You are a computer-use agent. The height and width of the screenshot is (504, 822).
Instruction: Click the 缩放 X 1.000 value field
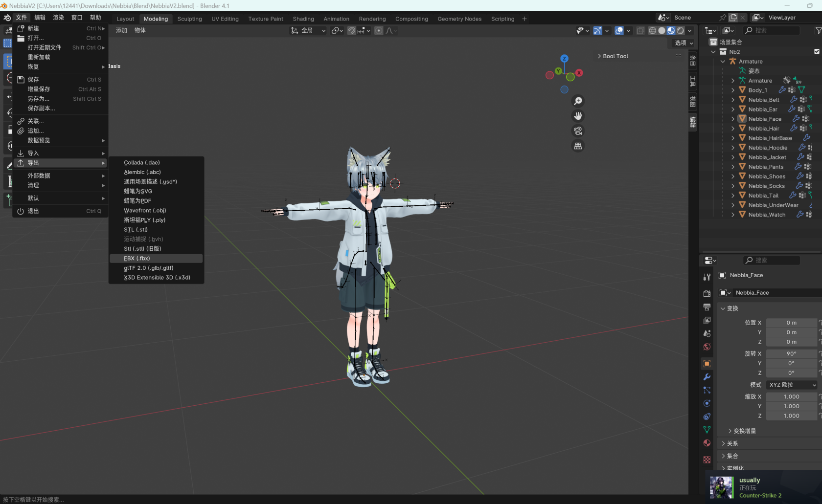[x=791, y=396]
